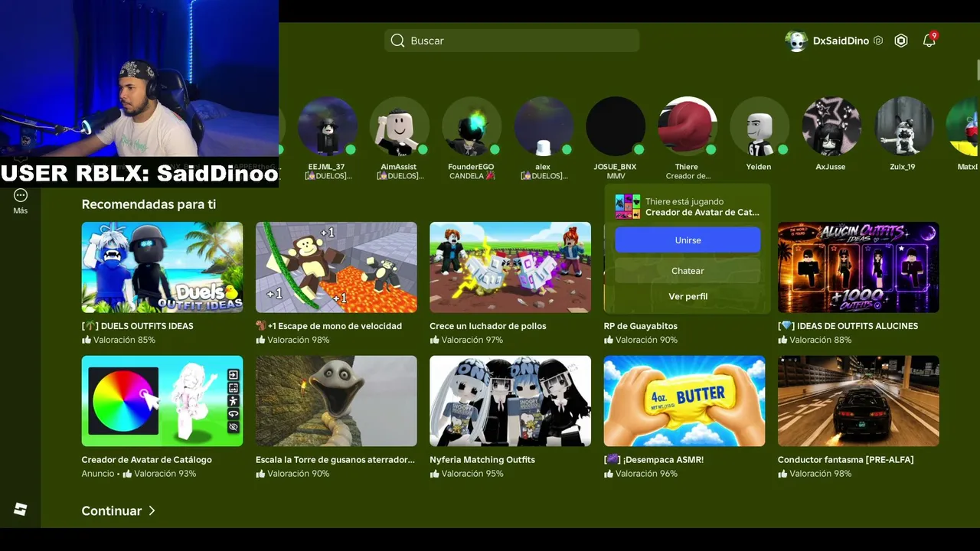Open the scary worm tower thumbnail
The height and width of the screenshot is (551, 980).
(x=336, y=401)
